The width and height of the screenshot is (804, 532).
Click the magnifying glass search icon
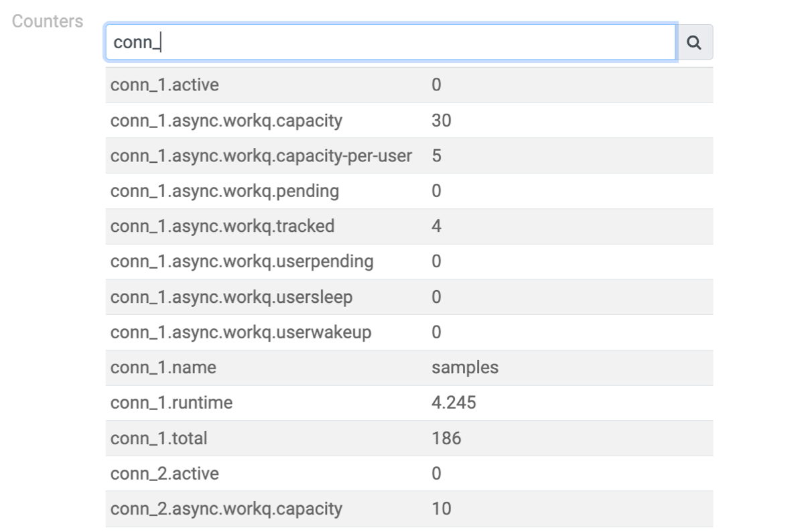695,43
